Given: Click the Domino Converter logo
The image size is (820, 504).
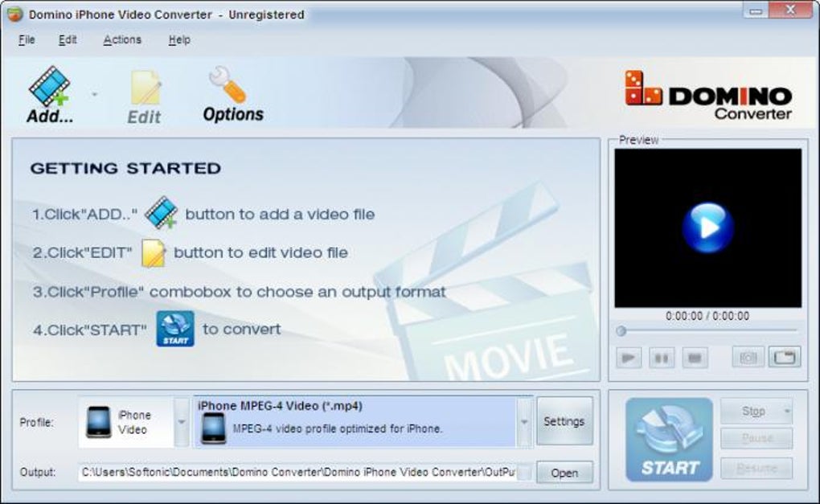Looking at the screenshot, I should (708, 95).
